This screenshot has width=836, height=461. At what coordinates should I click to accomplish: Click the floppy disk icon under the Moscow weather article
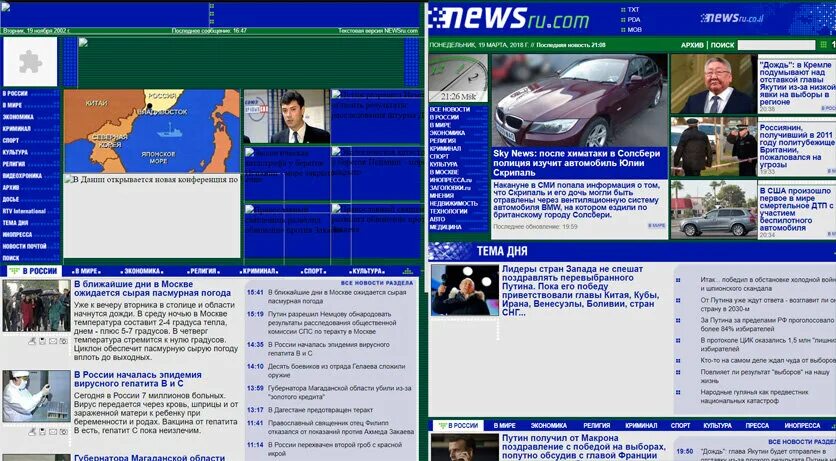[43, 341]
